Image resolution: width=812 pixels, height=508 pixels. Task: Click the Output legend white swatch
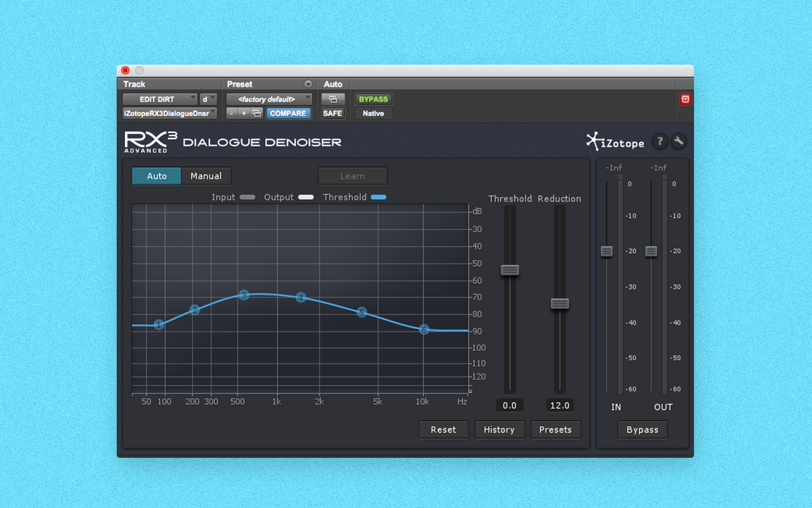(306, 197)
